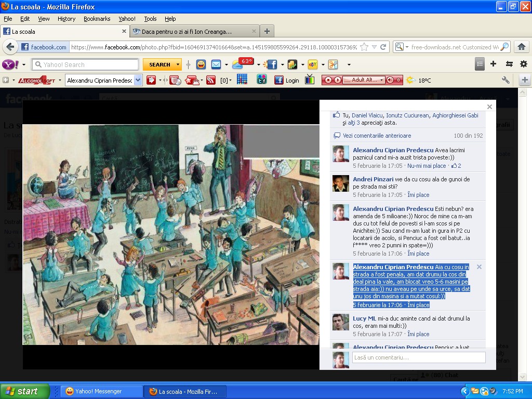Open the Bookmarks menu
This screenshot has height=399, width=532.
[x=97, y=19]
